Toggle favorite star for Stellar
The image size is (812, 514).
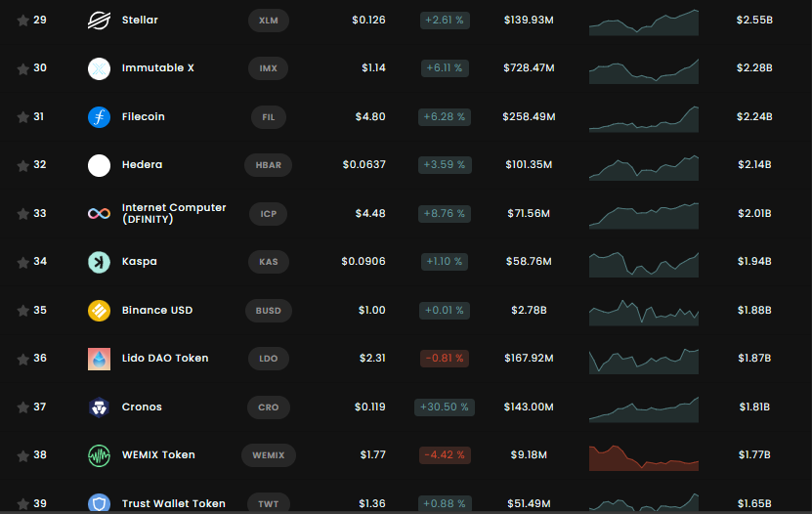click(22, 21)
